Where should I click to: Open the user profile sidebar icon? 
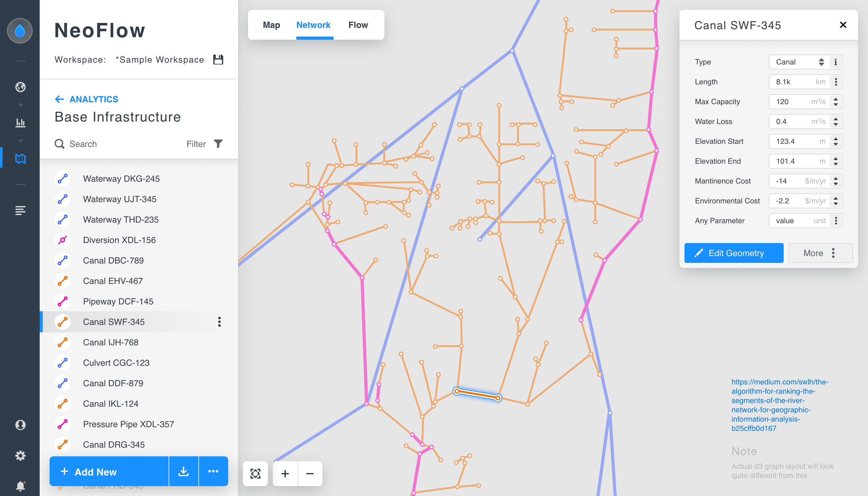coord(20,425)
